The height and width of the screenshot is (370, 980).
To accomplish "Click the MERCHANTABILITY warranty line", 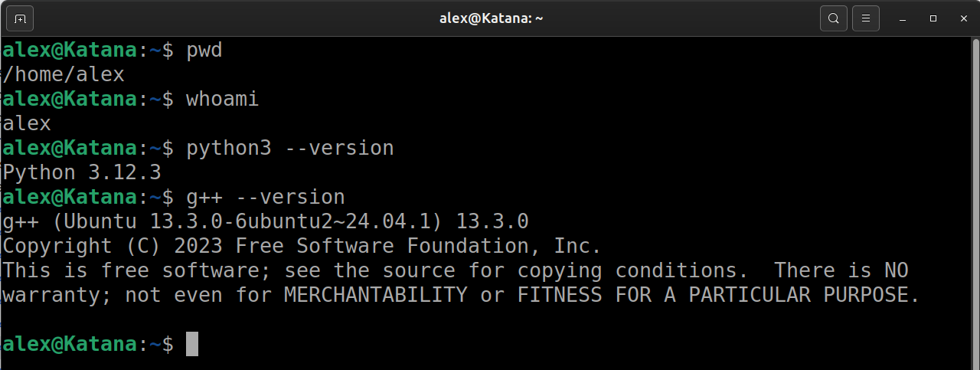I will pos(462,295).
